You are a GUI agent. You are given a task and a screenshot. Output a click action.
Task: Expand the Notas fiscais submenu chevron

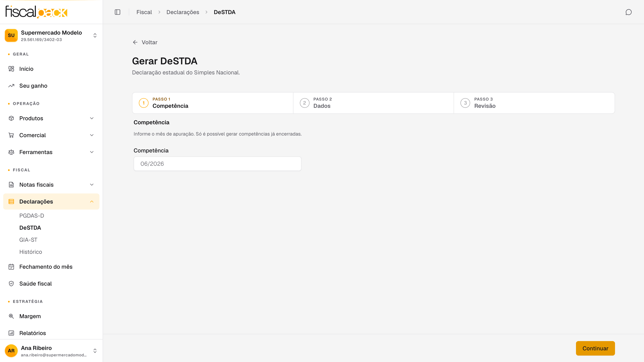point(92,185)
